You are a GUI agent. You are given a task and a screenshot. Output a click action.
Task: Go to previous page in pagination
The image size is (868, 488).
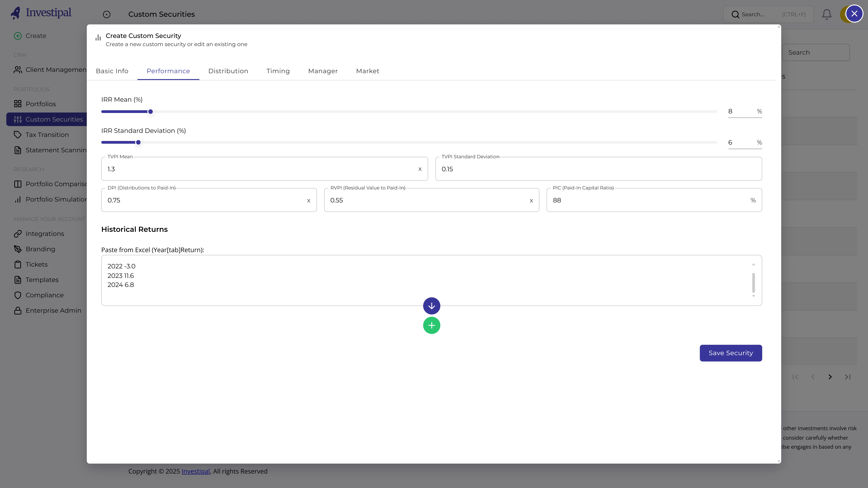point(813,377)
